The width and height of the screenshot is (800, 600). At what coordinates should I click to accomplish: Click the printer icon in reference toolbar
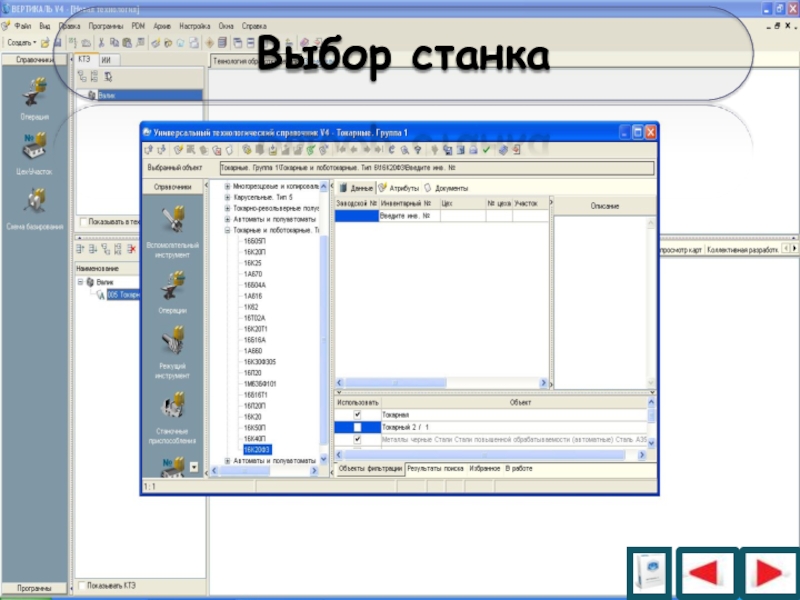pos(473,149)
